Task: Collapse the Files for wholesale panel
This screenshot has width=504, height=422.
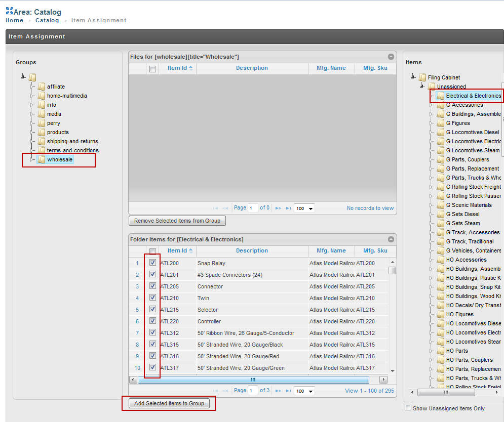Action: 391,57
